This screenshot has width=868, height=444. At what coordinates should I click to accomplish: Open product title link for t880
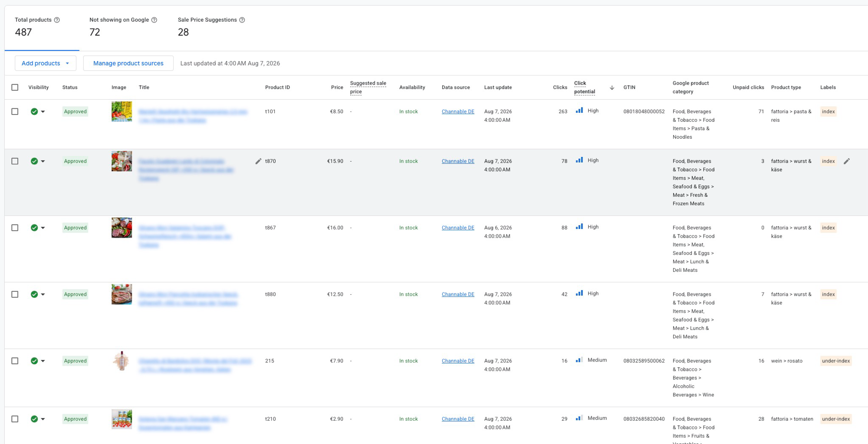pos(188,299)
